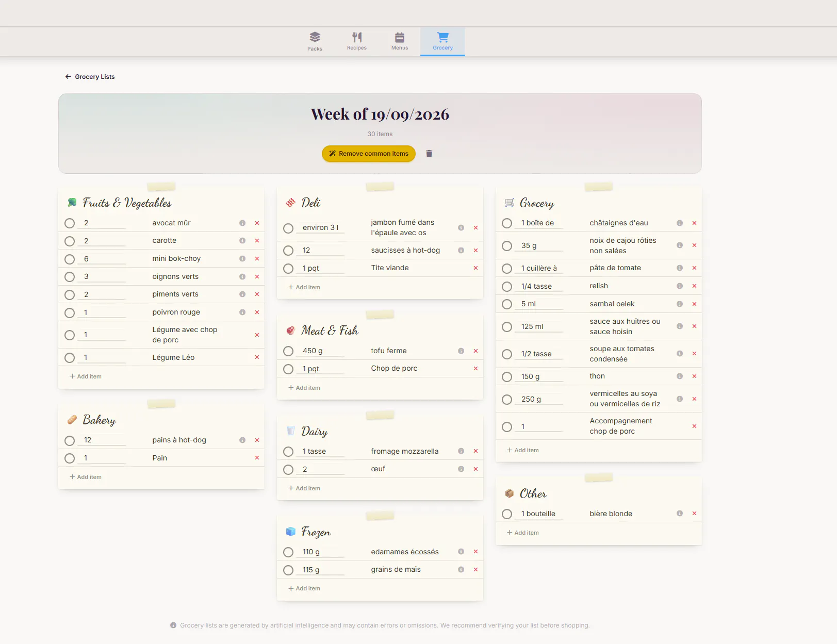The width and height of the screenshot is (837, 644).
Task: Mark tofu ferme as done
Action: point(288,351)
